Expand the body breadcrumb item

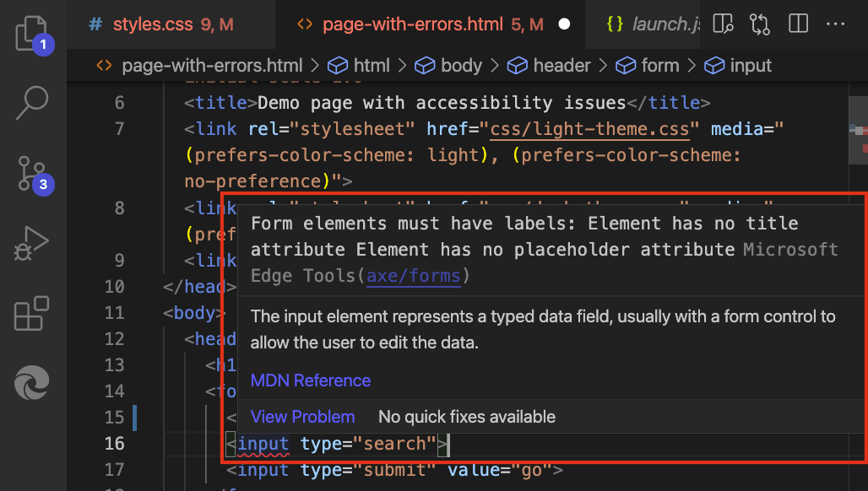(x=461, y=65)
